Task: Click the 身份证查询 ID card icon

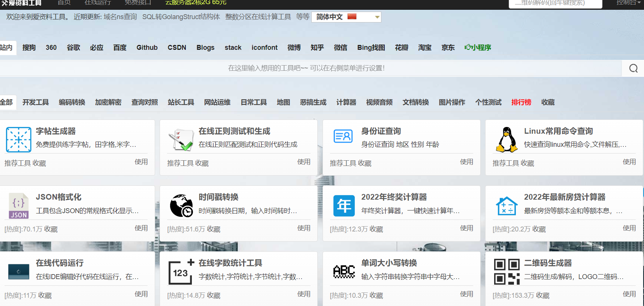Action: tap(343, 136)
